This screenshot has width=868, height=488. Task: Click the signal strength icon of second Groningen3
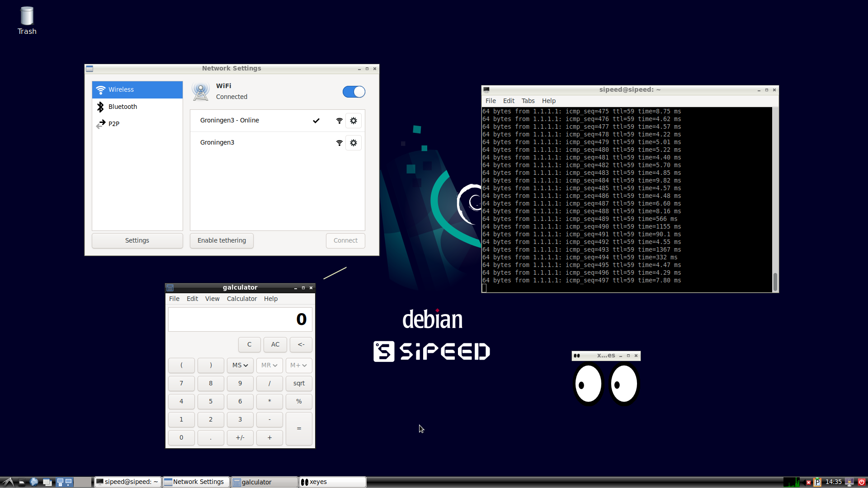tap(339, 143)
